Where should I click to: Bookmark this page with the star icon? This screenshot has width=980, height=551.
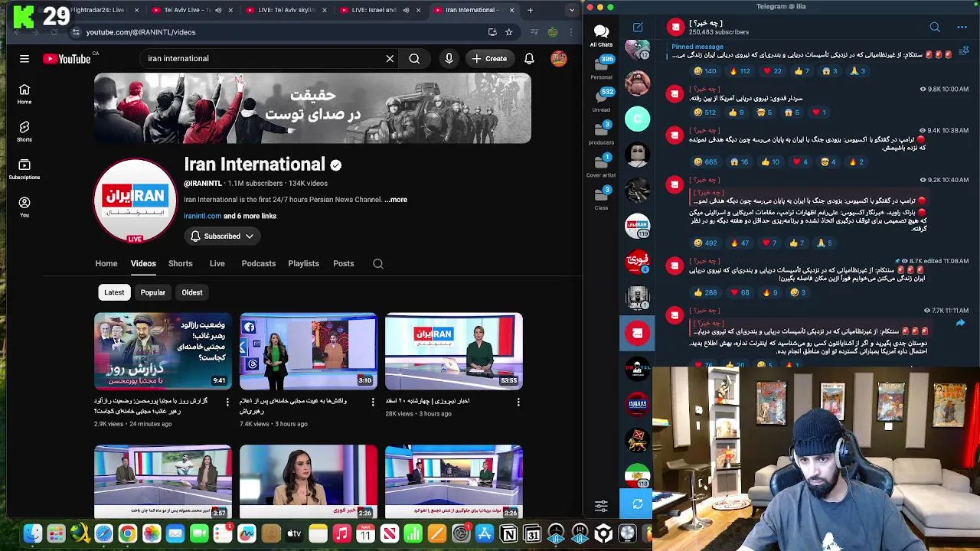click(x=508, y=32)
